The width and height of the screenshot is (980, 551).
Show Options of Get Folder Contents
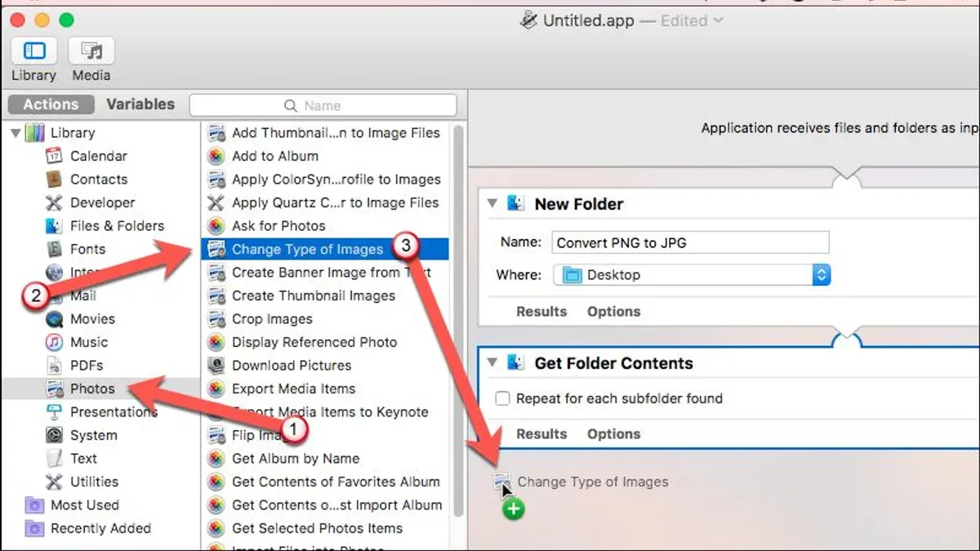point(613,434)
